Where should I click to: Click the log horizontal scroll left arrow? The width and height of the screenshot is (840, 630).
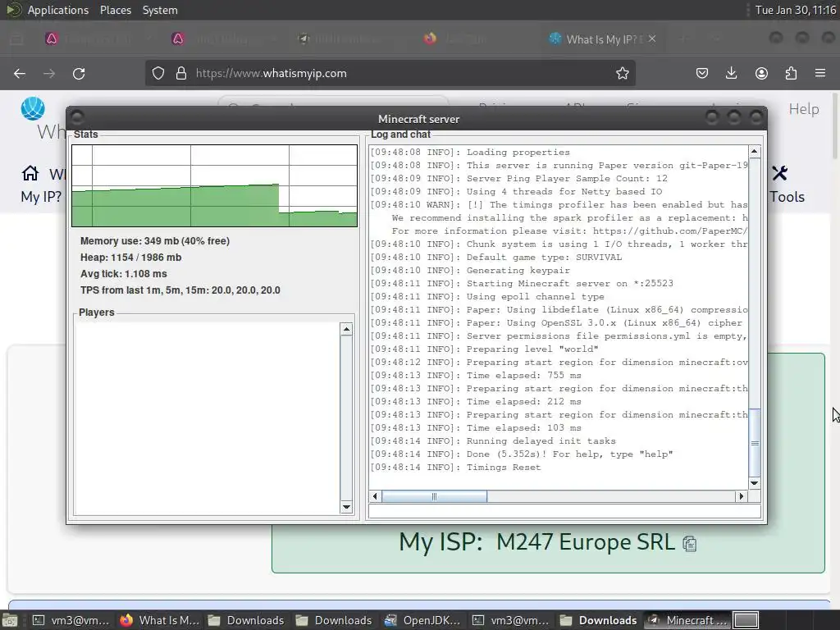pos(375,496)
